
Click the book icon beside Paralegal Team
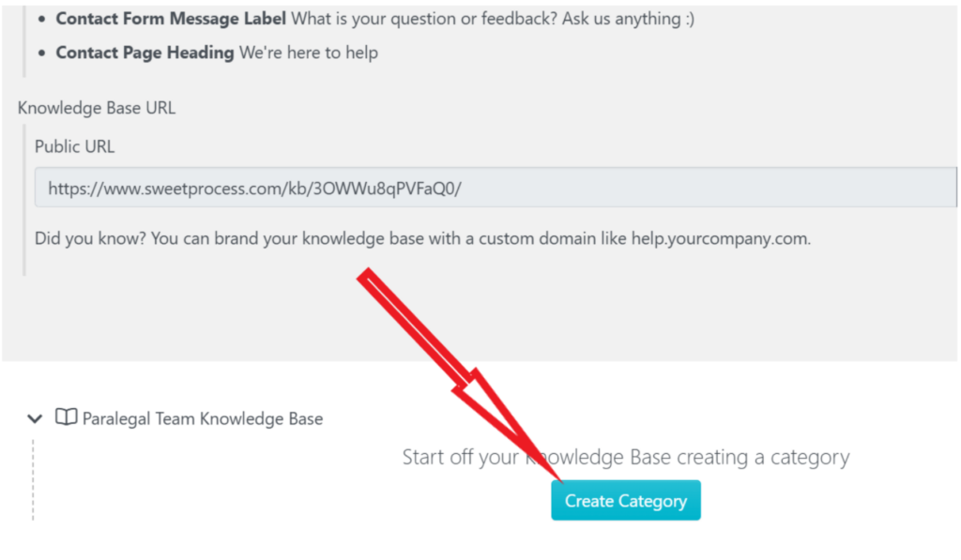pos(66,417)
